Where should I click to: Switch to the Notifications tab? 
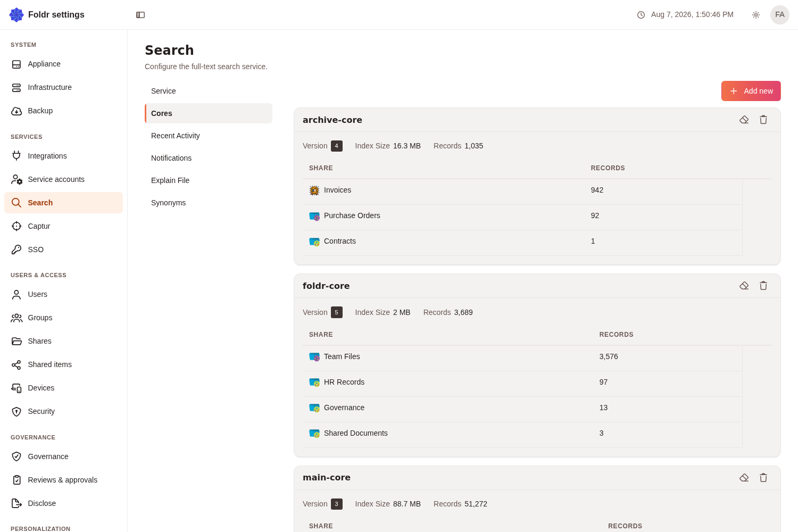(x=209, y=158)
